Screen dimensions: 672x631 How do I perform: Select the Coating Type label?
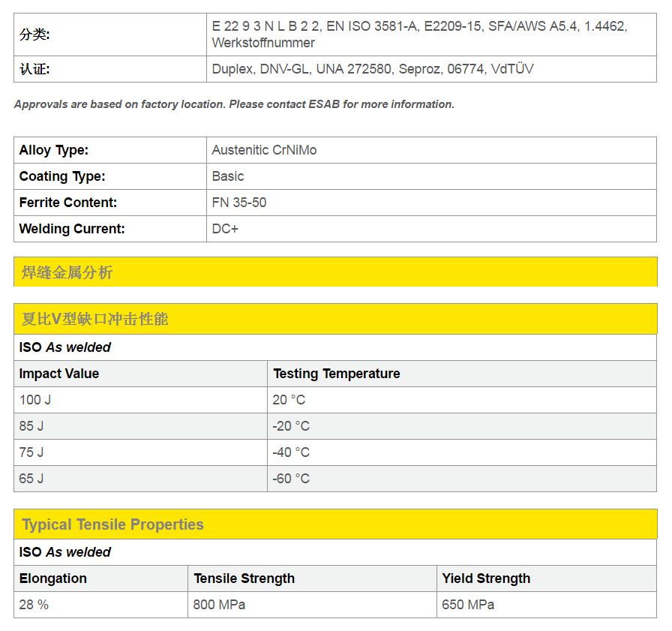click(x=62, y=176)
